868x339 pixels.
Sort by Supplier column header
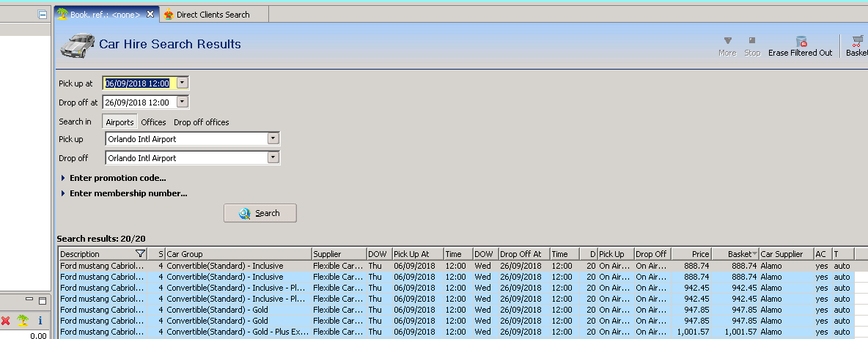coord(339,254)
